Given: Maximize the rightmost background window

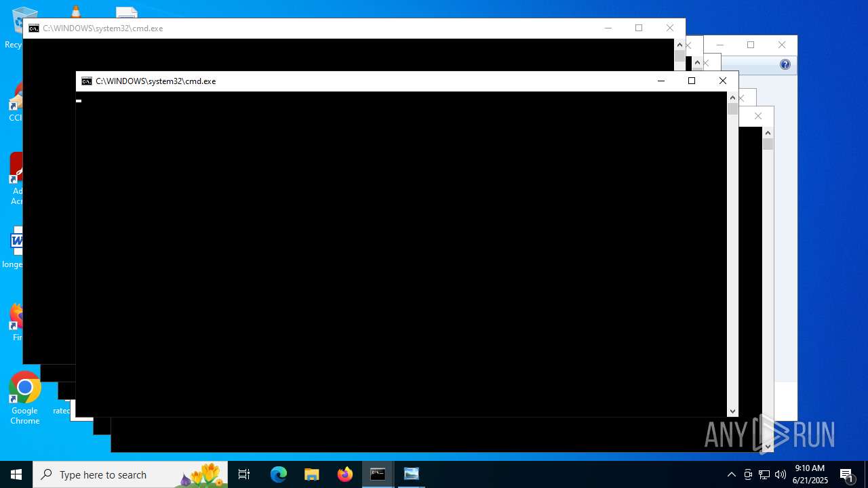Looking at the screenshot, I should coord(751,45).
